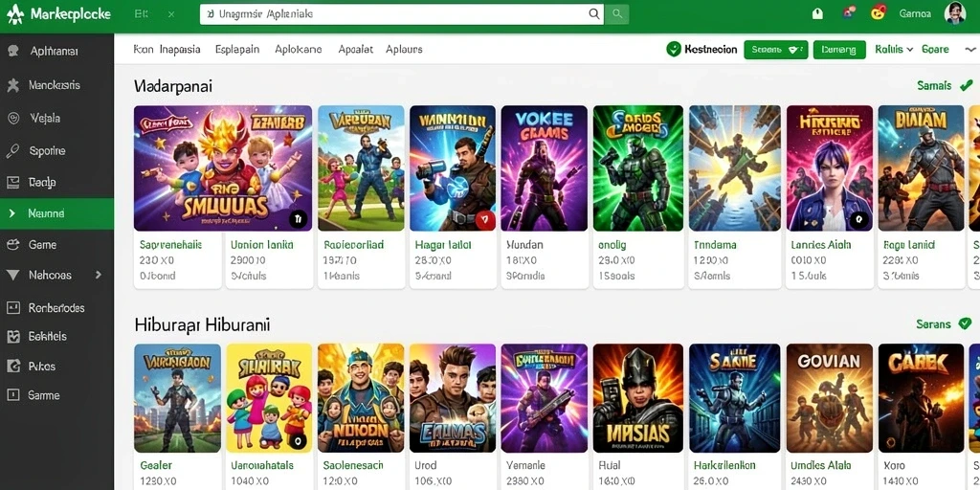Expand the Nehonas sidebar submenu arrow

pyautogui.click(x=99, y=275)
